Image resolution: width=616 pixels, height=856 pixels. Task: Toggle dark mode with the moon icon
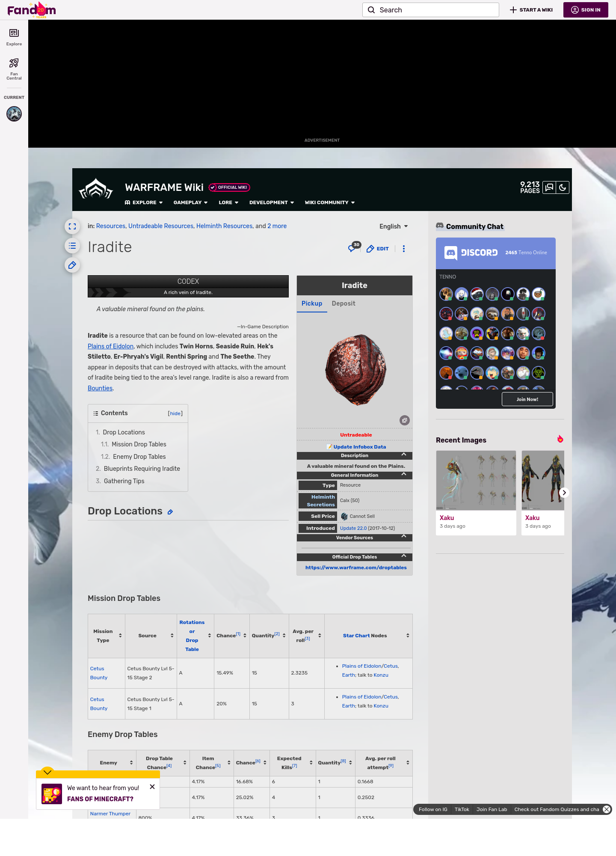563,187
